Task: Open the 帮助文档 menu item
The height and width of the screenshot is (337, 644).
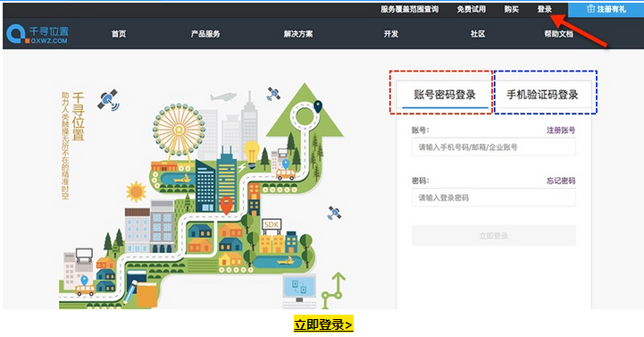Action: point(558,34)
